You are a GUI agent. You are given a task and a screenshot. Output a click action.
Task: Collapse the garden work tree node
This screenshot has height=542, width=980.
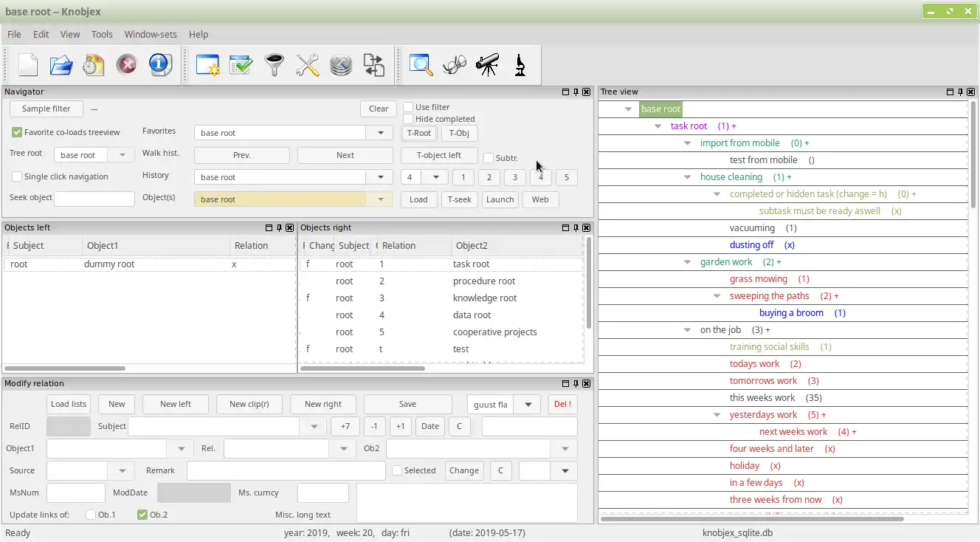[x=687, y=262]
